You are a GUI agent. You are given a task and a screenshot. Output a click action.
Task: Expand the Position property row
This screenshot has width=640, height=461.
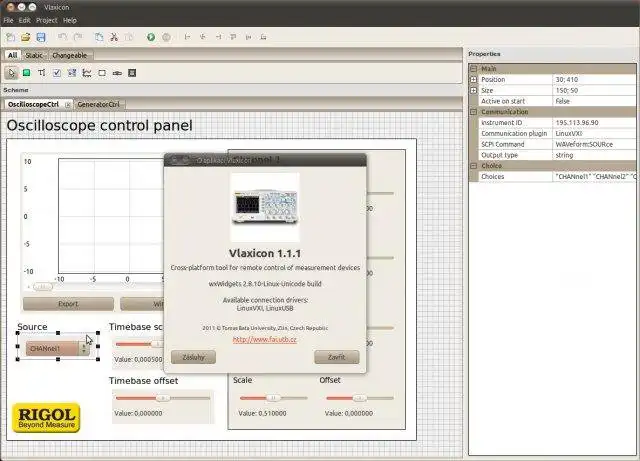(x=473, y=80)
